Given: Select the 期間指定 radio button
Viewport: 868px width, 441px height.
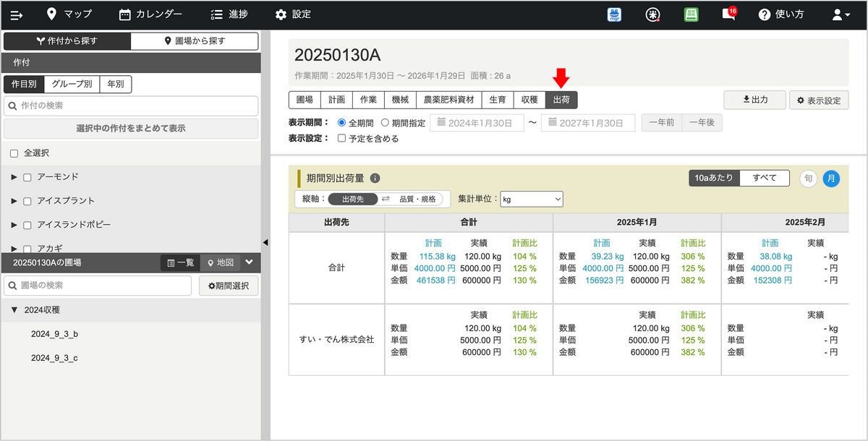Looking at the screenshot, I should pos(385,123).
